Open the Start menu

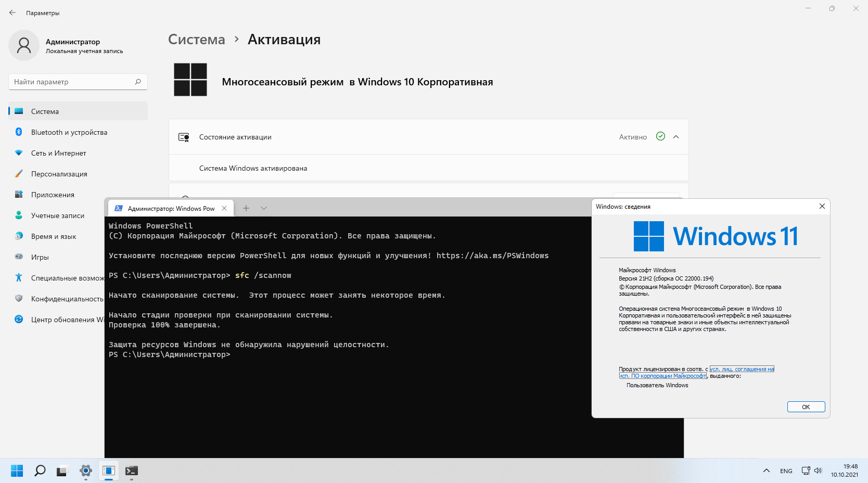pos(17,471)
